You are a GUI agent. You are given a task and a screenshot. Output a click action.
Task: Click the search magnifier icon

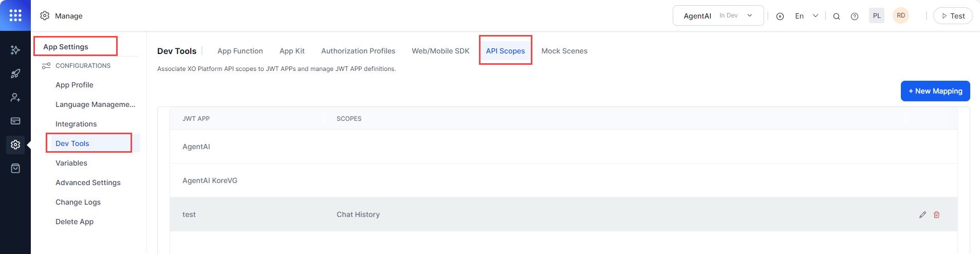[836, 16]
